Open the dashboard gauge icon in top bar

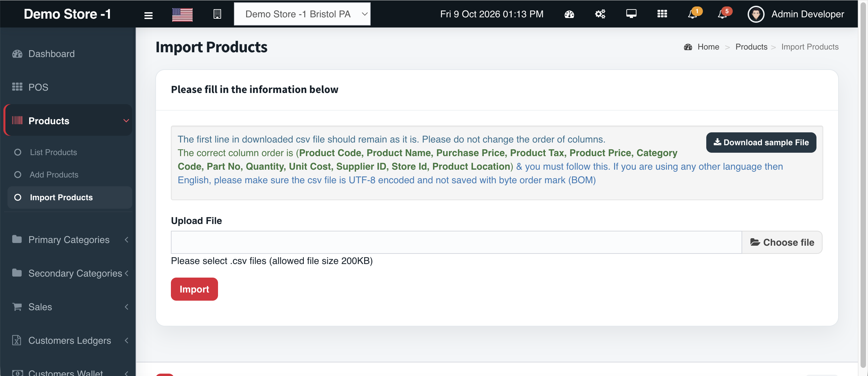pyautogui.click(x=569, y=14)
